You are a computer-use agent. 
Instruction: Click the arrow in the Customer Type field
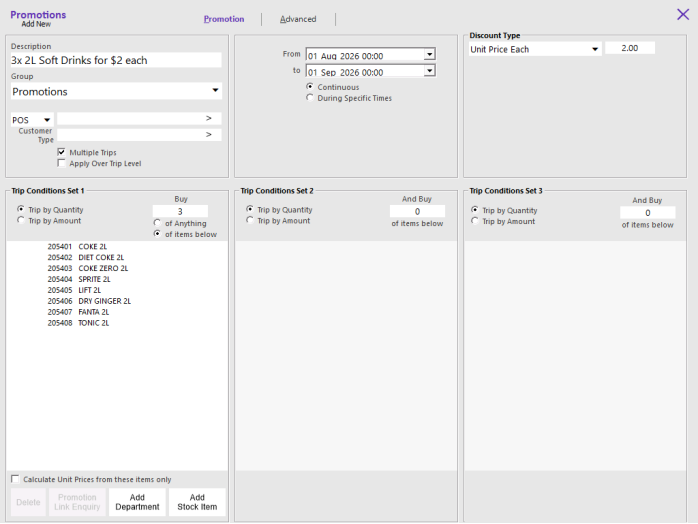tap(209, 134)
